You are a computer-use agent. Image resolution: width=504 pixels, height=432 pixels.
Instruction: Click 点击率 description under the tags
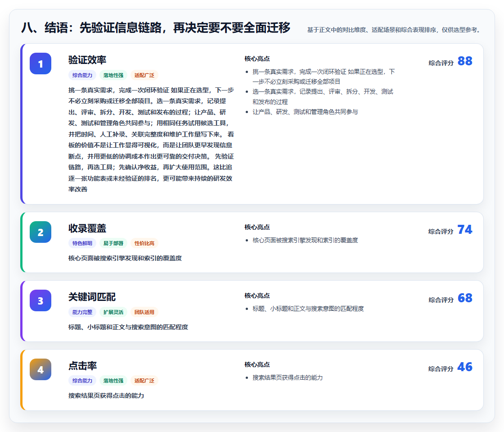[106, 396]
